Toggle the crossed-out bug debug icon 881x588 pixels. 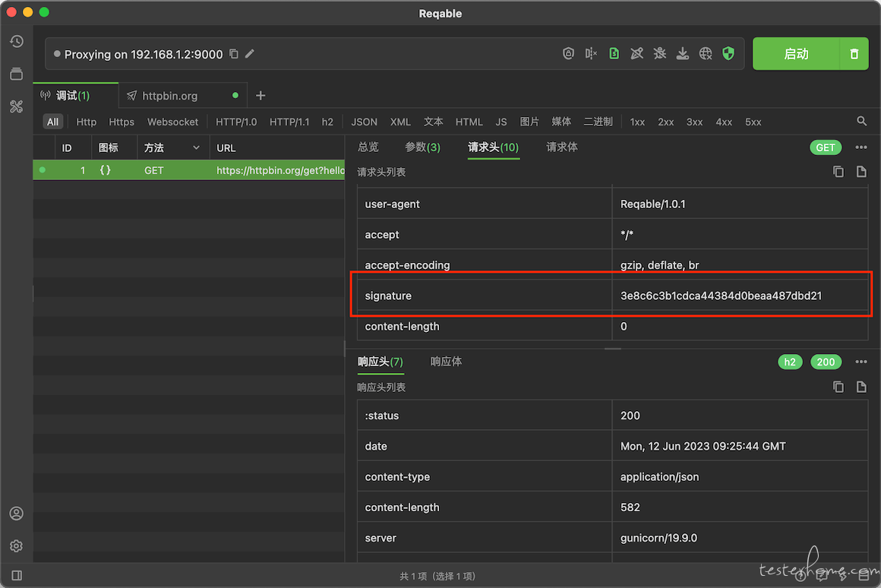pyautogui.click(x=660, y=53)
